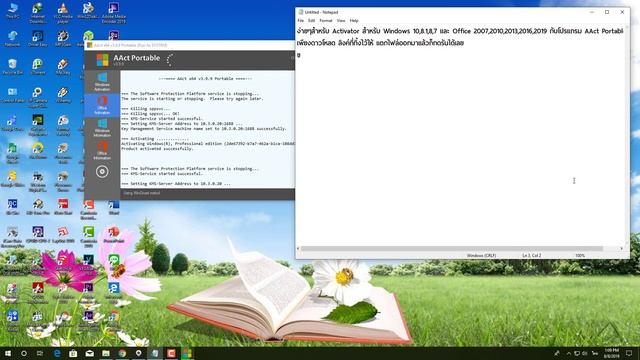
Task: Switch to Notepad taskbar button
Action: tap(155, 353)
